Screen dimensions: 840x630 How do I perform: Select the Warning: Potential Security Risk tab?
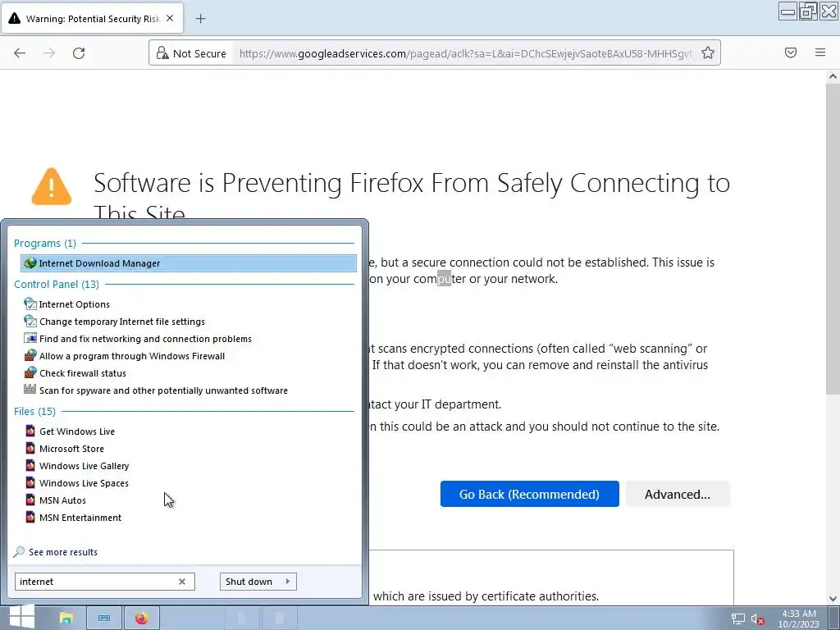[x=93, y=19]
